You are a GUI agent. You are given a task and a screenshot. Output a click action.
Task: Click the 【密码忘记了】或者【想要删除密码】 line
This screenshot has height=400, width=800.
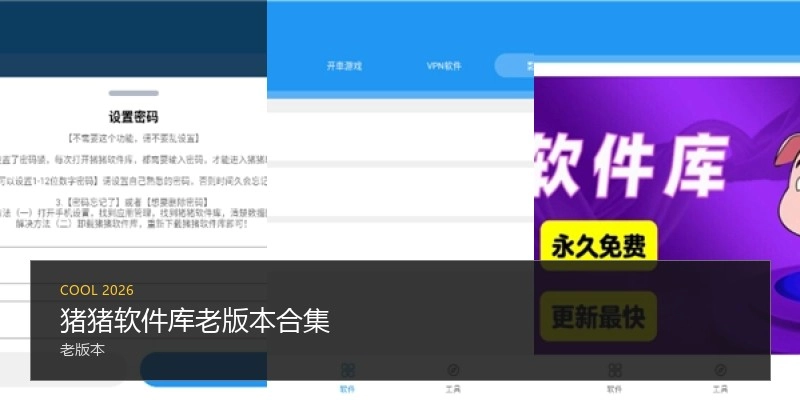click(132, 203)
